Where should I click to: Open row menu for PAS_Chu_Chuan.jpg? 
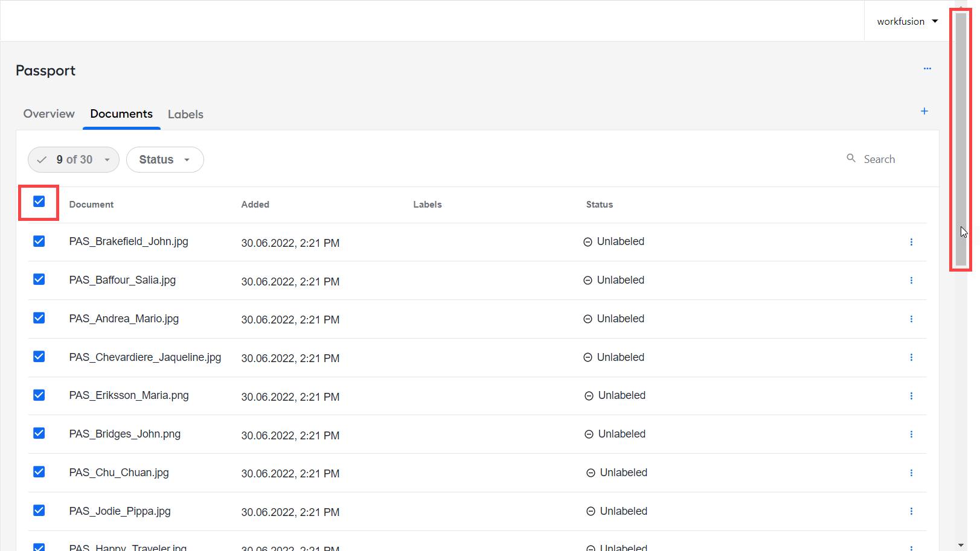pos(911,473)
